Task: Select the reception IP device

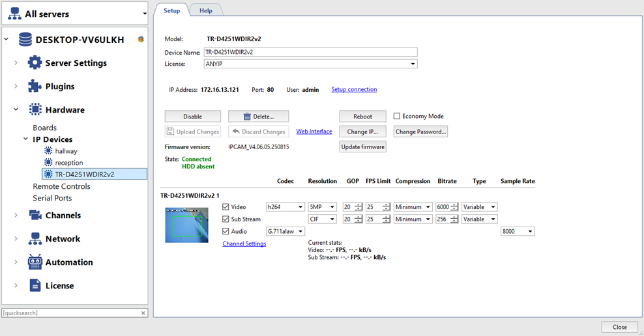Action: [x=68, y=163]
